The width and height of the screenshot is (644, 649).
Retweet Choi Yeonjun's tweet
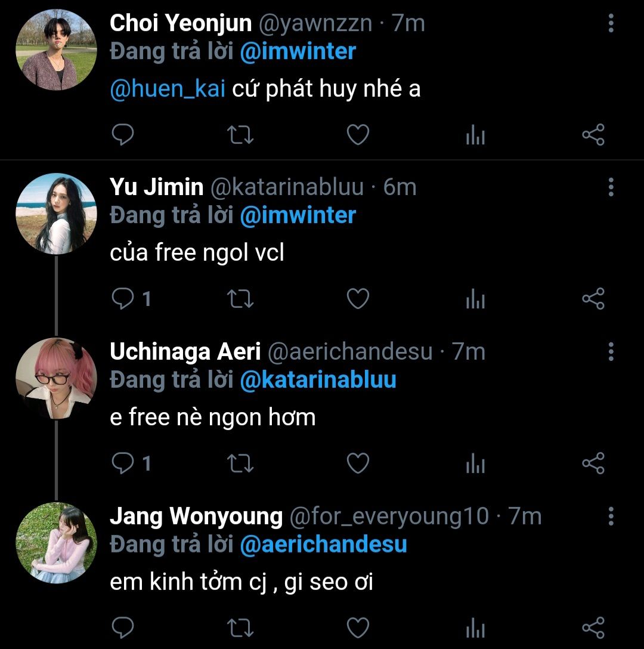click(x=241, y=135)
